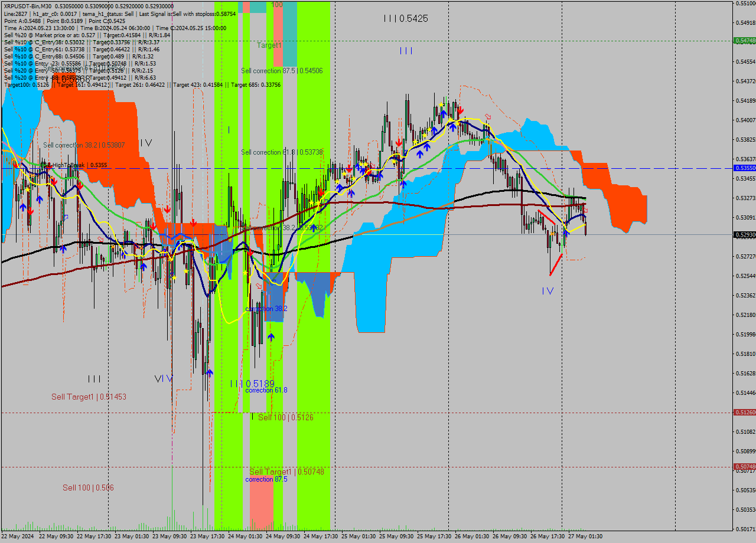Select 'Sell 100 | 0.506' label
756x543 pixels.
89,488
